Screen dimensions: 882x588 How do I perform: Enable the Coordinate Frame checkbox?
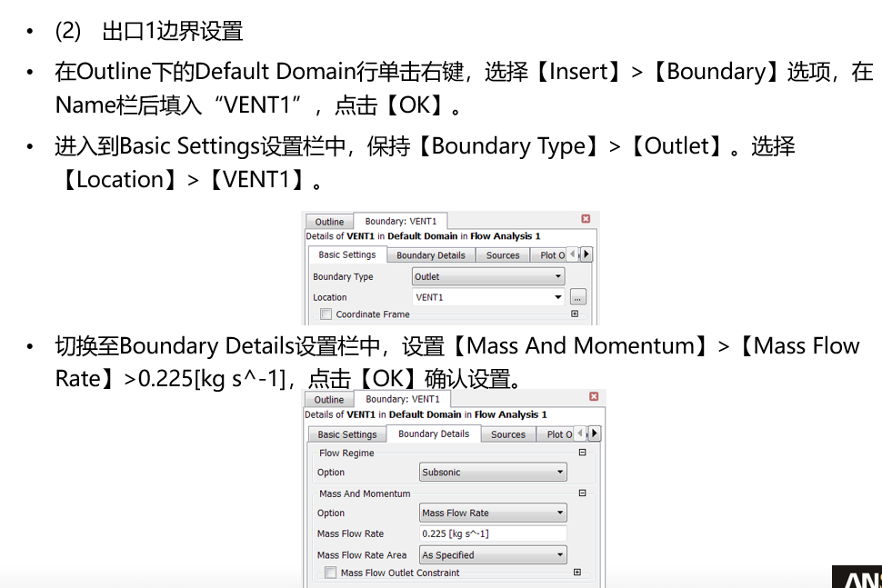(x=325, y=314)
